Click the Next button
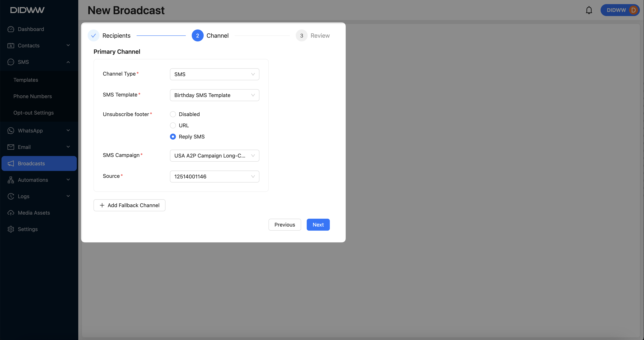644x340 pixels. (318, 224)
